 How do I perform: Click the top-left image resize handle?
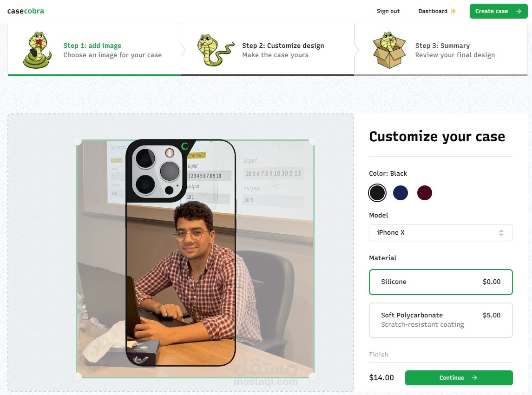77,141
